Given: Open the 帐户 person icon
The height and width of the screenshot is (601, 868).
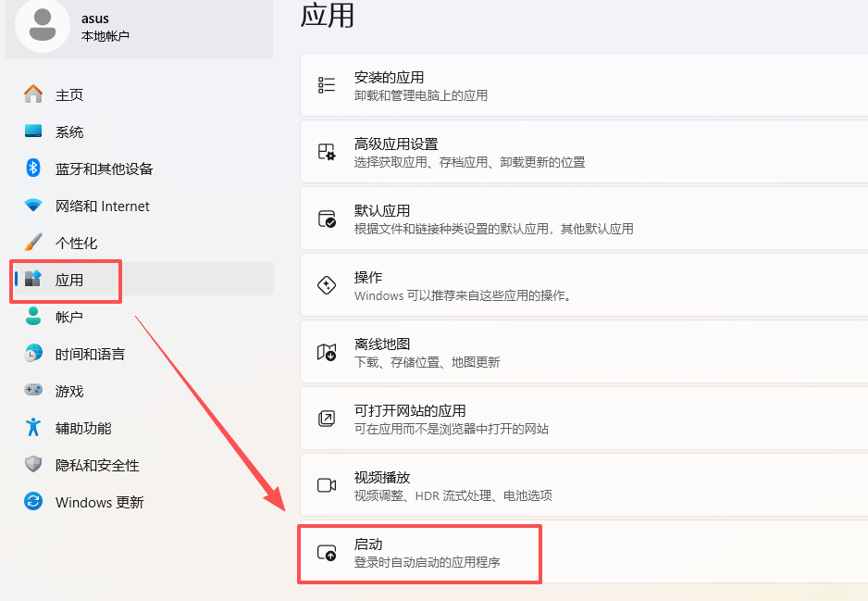Looking at the screenshot, I should coord(33,317).
